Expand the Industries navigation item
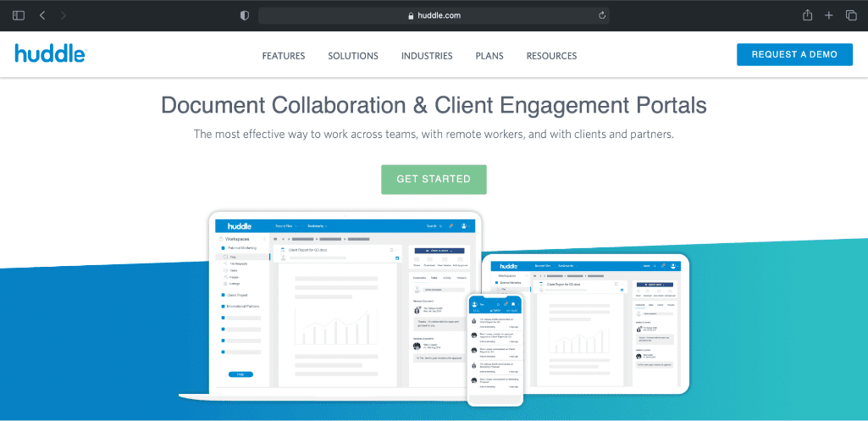This screenshot has height=421, width=868. point(427,56)
